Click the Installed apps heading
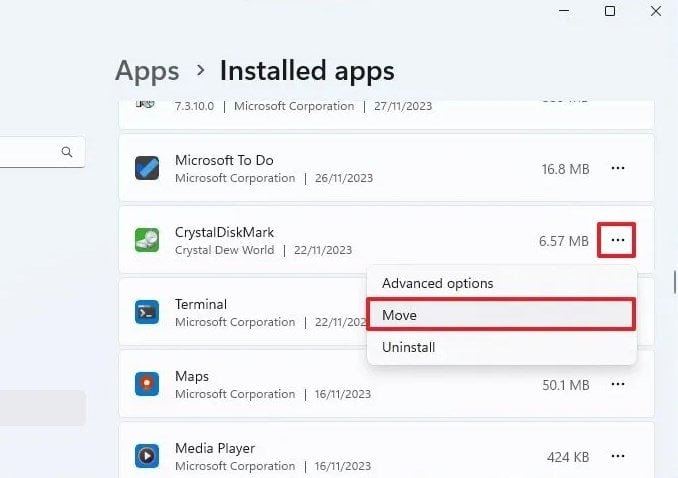This screenshot has height=478, width=678. coord(307,71)
